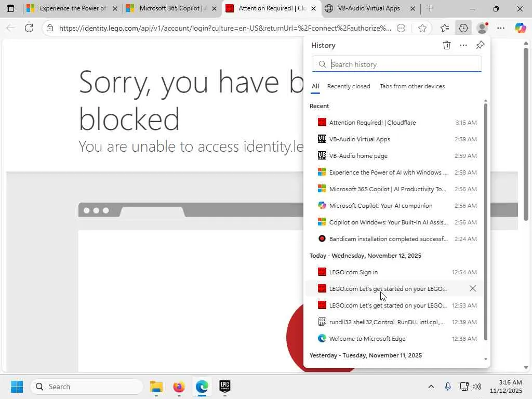Open Microsoft Copilot: Your AI companion entry
Screen dimensions: 532x399
coord(394,206)
